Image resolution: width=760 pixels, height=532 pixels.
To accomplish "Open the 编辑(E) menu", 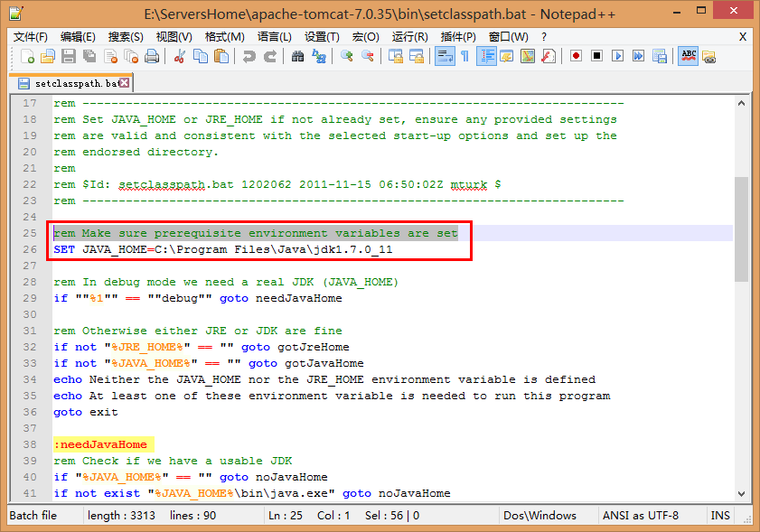I will 78,37.
